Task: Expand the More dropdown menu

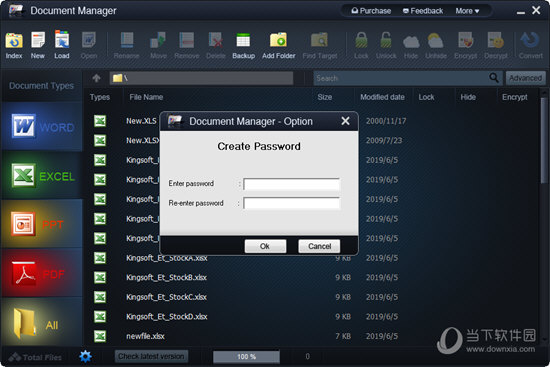Action: click(467, 11)
